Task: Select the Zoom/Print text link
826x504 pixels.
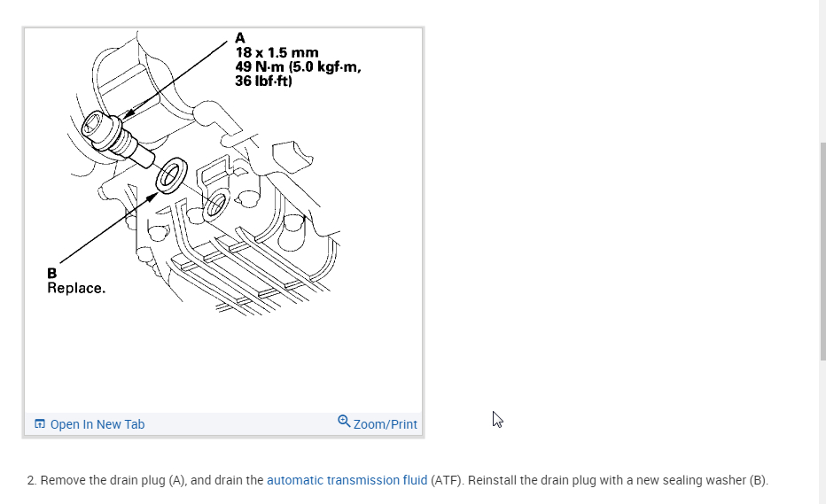Action: [385, 424]
